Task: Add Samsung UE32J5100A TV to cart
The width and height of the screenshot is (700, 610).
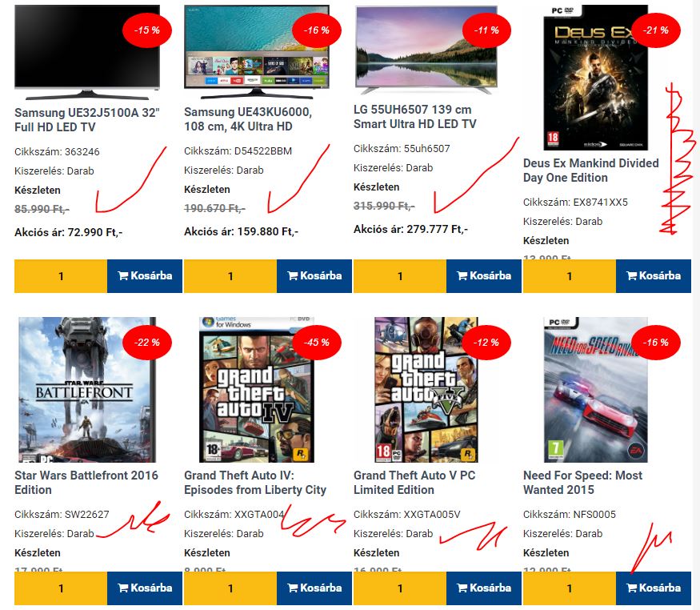Action: point(145,276)
